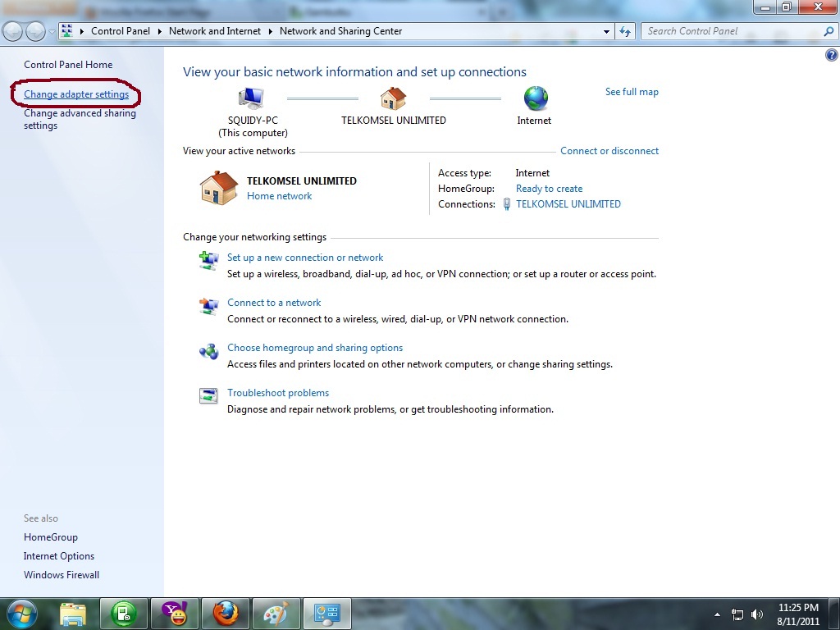This screenshot has height=630, width=840.
Task: Click the Control Panel taskbar button
Action: click(x=327, y=614)
